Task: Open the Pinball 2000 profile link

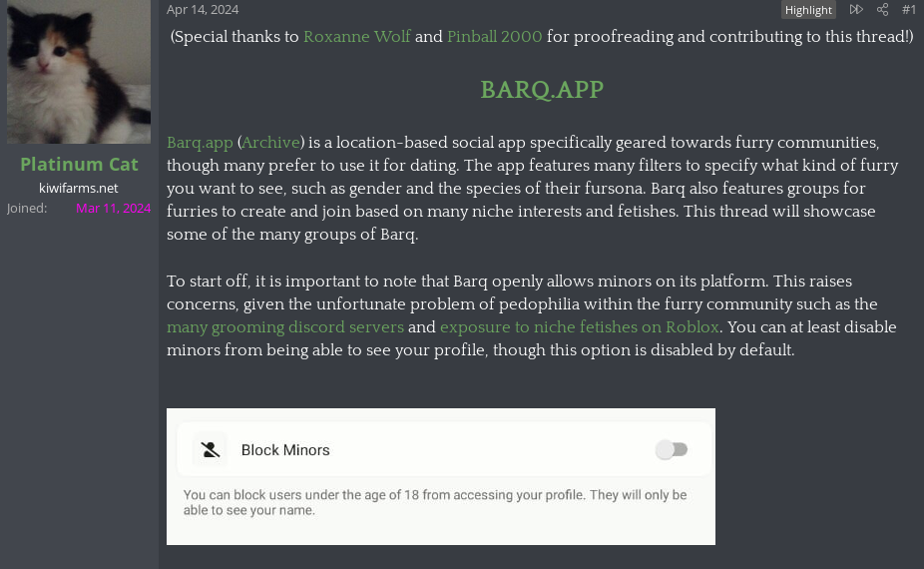Action: point(494,37)
